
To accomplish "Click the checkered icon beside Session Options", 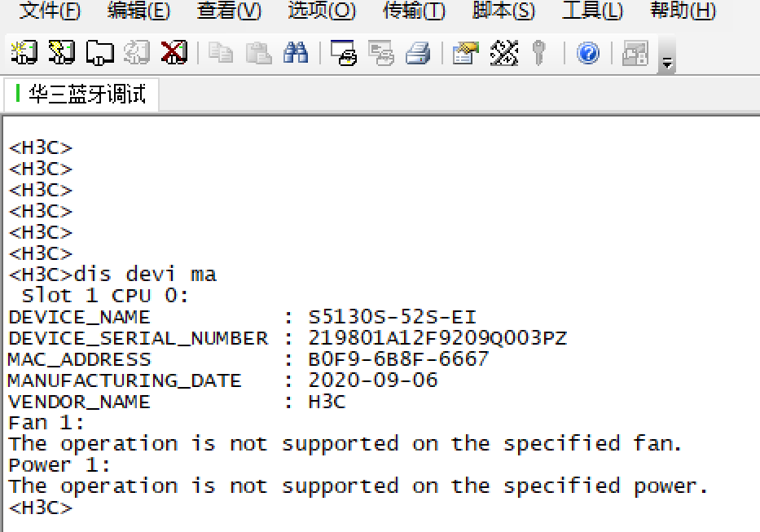I will [504, 54].
